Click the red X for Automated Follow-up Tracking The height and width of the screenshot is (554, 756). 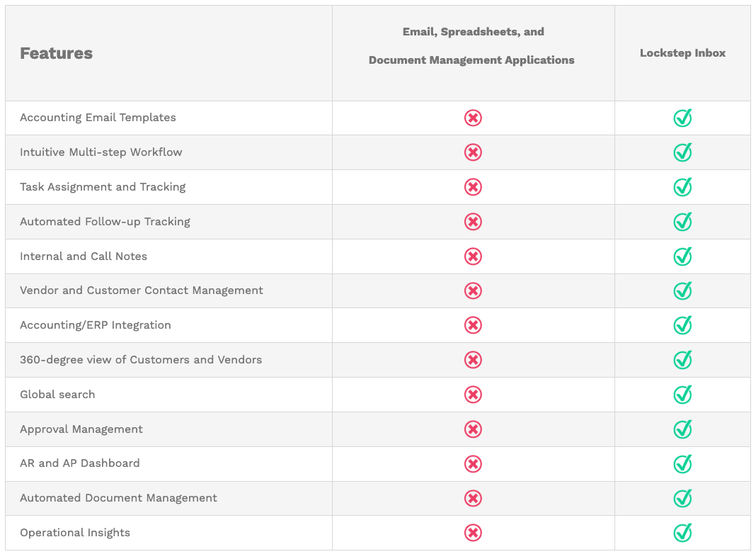click(473, 222)
